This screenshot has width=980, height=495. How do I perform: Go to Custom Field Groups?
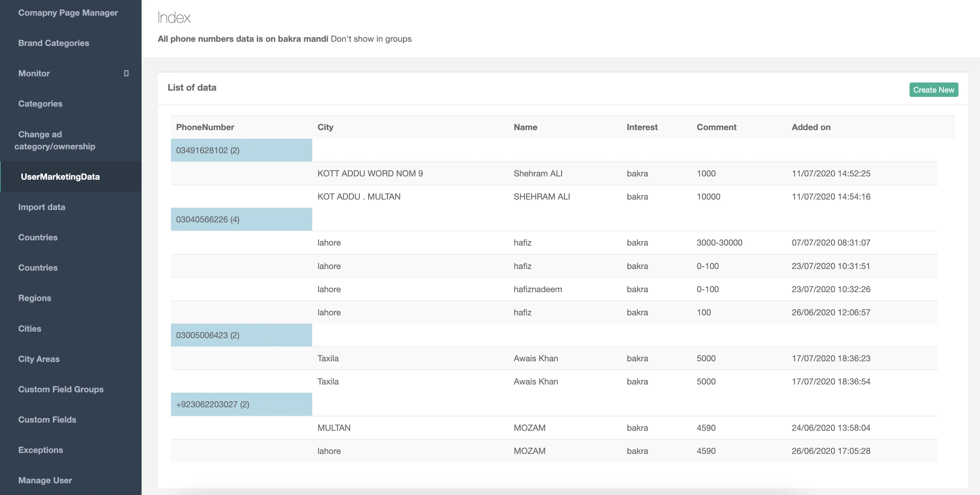coord(61,389)
